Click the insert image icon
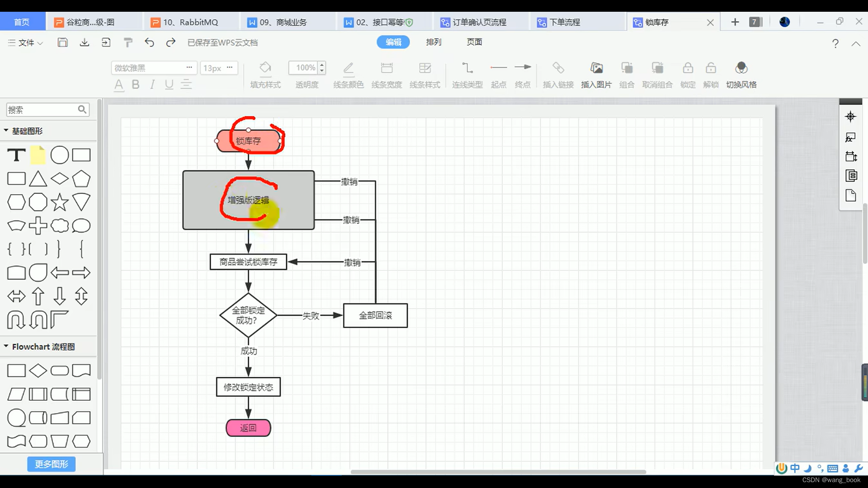The height and width of the screenshot is (488, 868). (596, 68)
